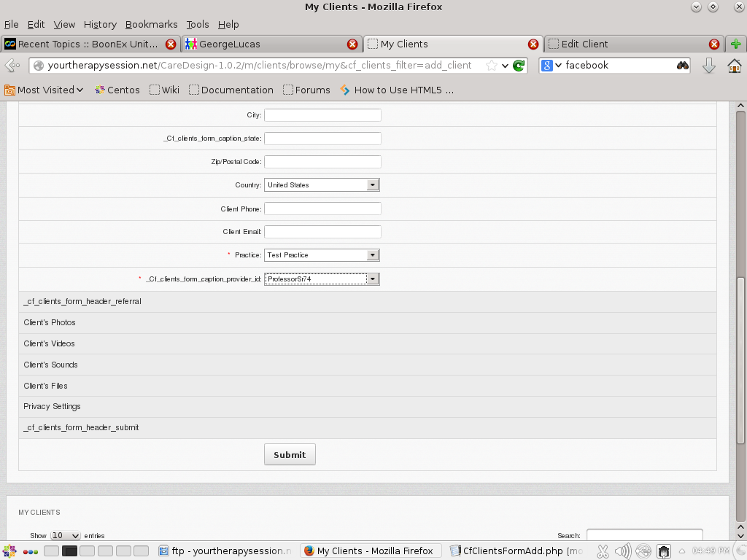The width and height of the screenshot is (747, 560).
Task: Change the Show entries count dropdown
Action: pyautogui.click(x=65, y=536)
